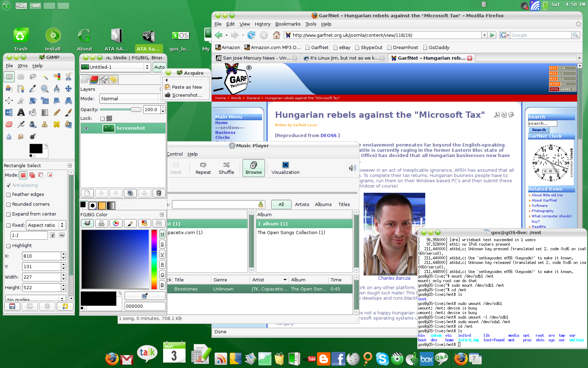This screenshot has width=588, height=368.
Task: Open Rectangle Select tool options menu arrow
Action: 70,165
